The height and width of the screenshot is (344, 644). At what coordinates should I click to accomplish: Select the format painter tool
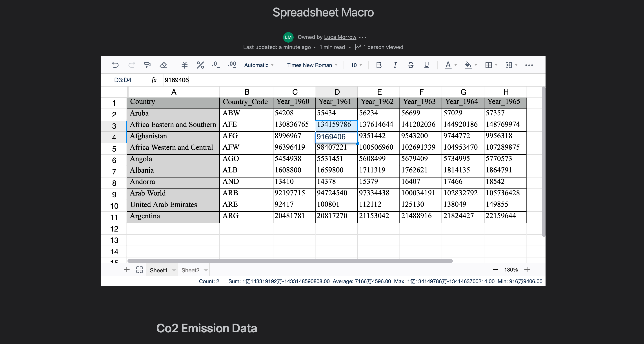coord(147,65)
